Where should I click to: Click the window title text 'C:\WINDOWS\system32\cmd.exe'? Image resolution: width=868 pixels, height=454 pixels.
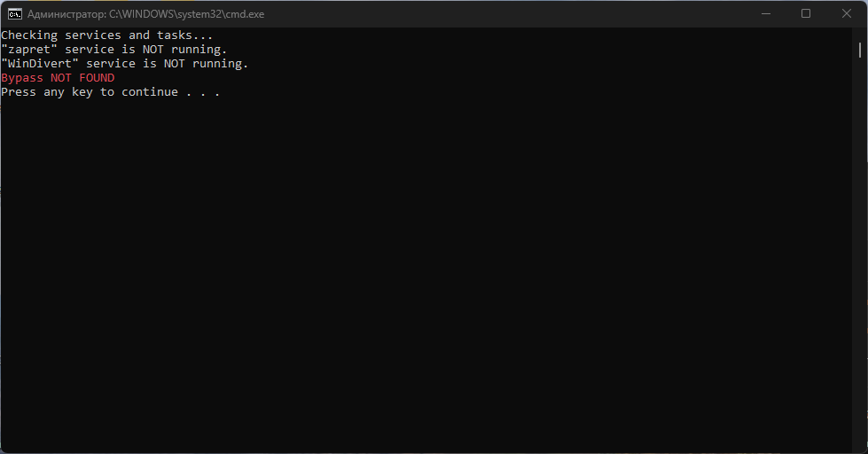pos(186,14)
